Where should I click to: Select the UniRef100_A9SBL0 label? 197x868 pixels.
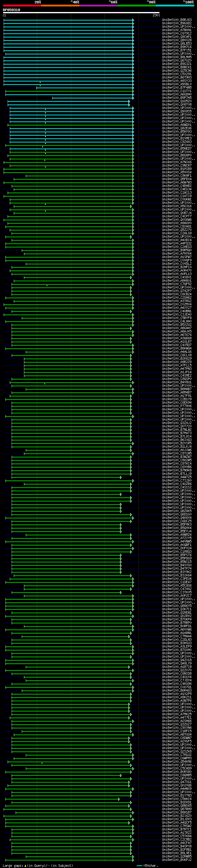(177, 84)
